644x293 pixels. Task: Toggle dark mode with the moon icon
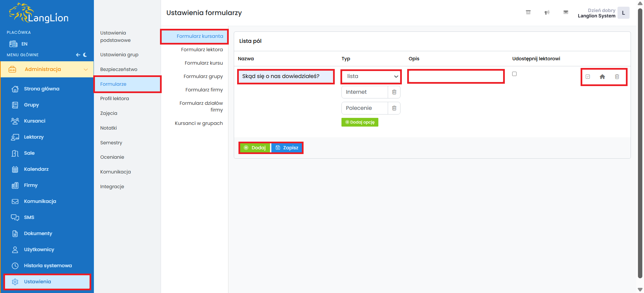85,55
